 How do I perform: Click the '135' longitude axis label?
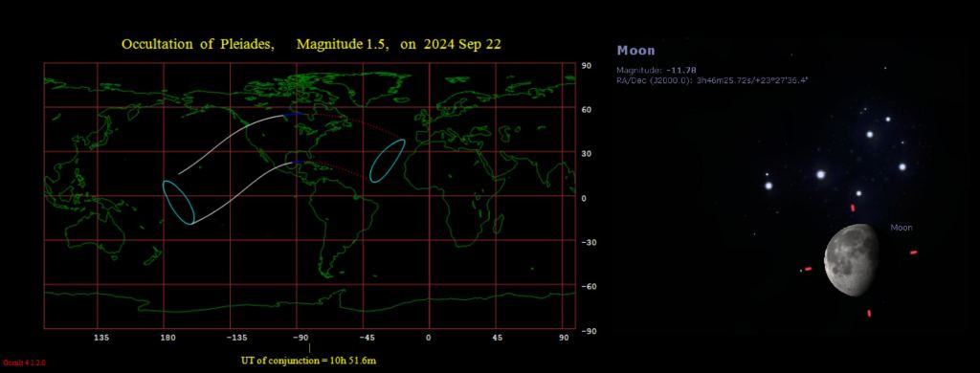pos(101,338)
